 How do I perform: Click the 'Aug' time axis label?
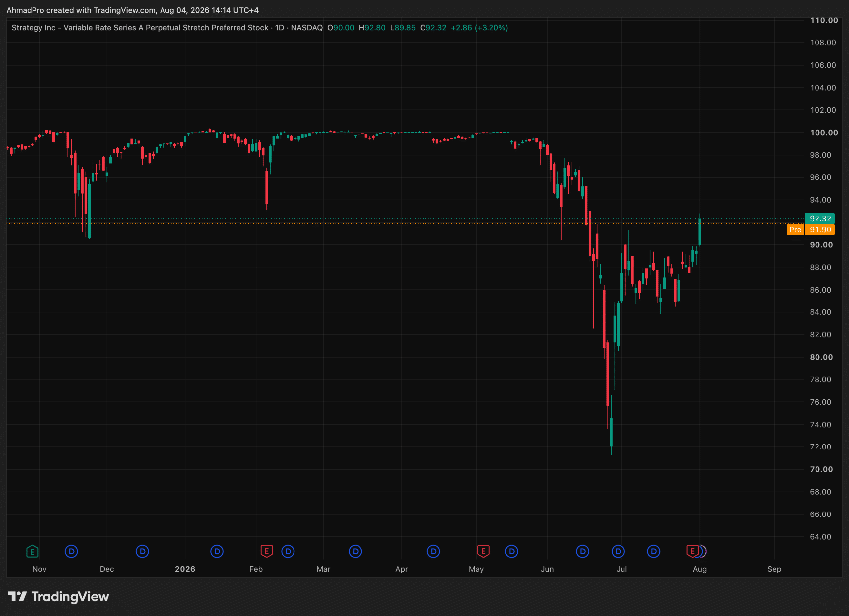(x=700, y=569)
